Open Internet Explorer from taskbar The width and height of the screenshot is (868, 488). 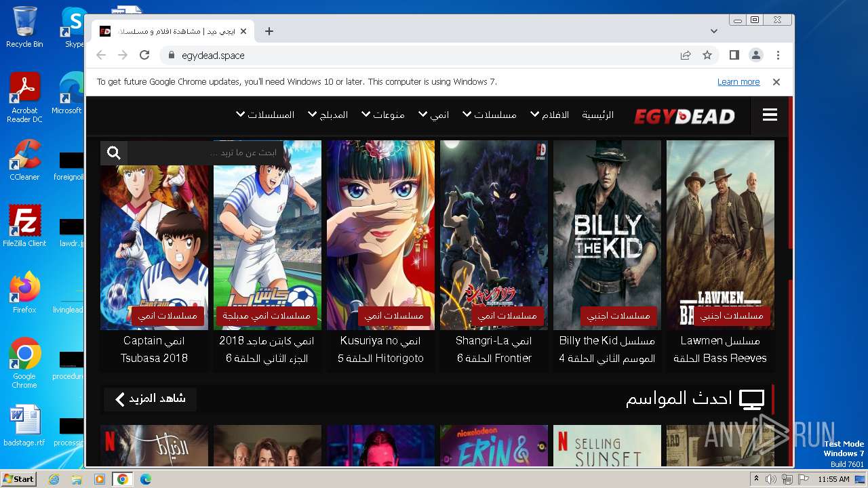click(54, 479)
